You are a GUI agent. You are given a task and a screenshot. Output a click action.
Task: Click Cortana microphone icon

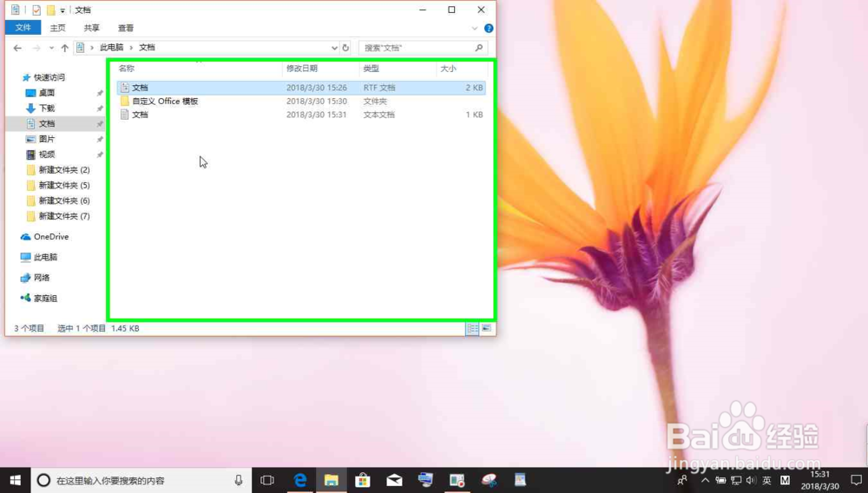point(239,480)
